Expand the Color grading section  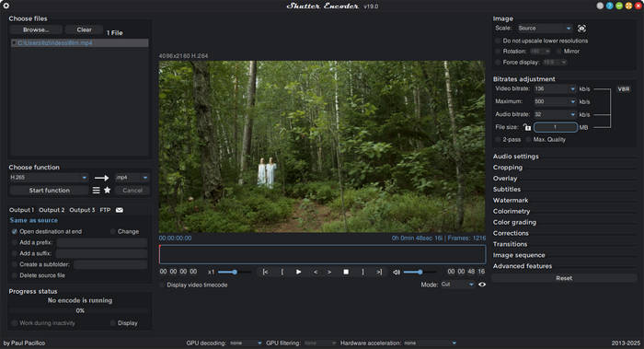pos(514,223)
